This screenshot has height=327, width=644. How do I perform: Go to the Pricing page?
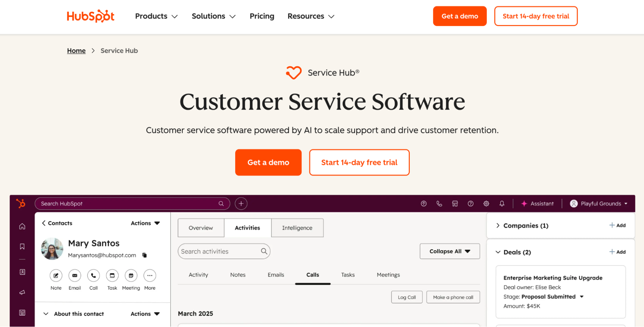pos(262,16)
